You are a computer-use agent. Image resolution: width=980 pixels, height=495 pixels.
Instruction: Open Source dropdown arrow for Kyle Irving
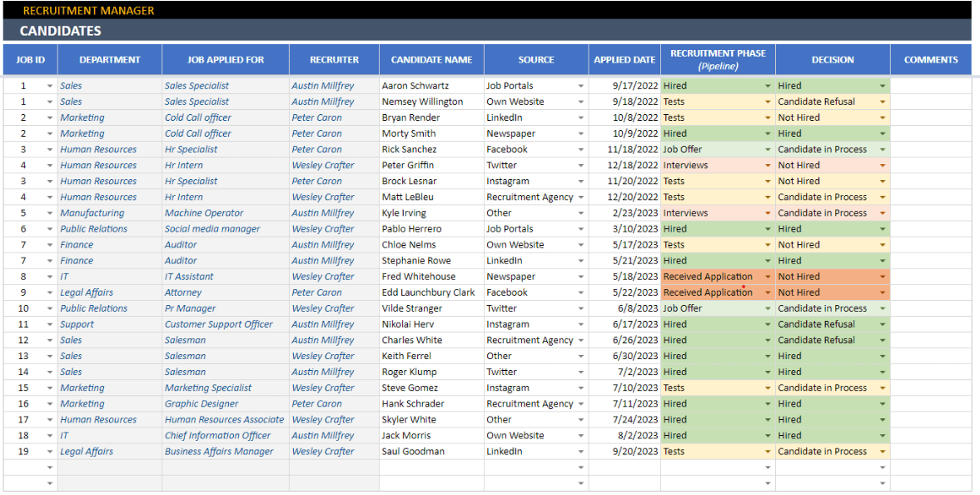(581, 212)
